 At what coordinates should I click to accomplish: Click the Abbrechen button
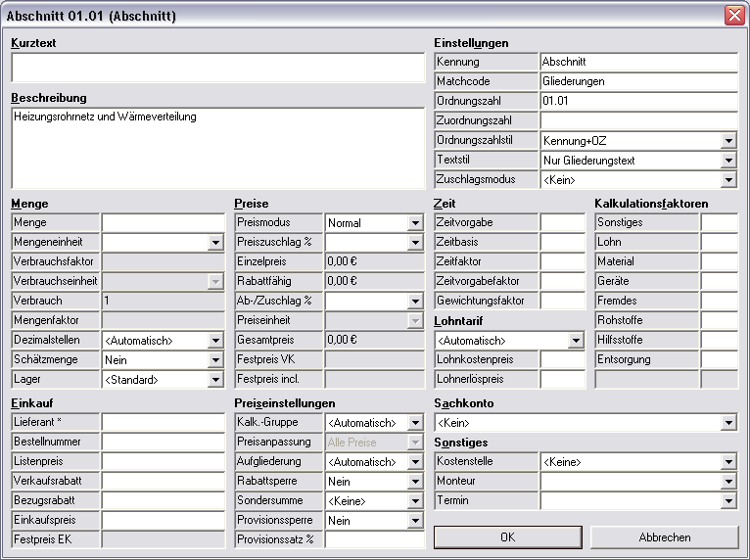[x=665, y=537]
